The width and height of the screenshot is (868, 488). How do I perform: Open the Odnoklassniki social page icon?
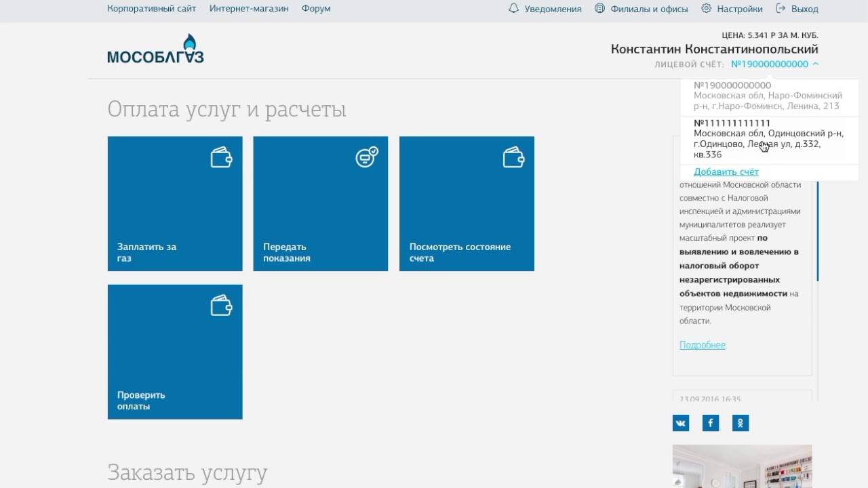point(741,423)
